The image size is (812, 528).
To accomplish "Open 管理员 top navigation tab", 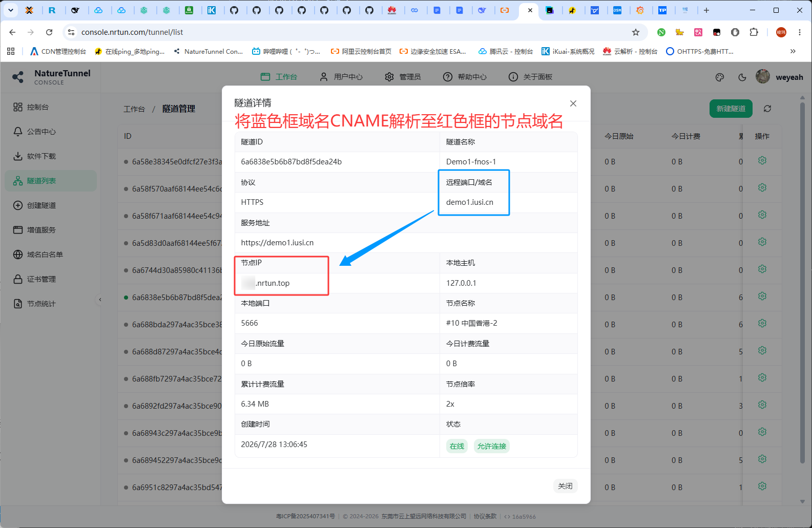I will [403, 77].
